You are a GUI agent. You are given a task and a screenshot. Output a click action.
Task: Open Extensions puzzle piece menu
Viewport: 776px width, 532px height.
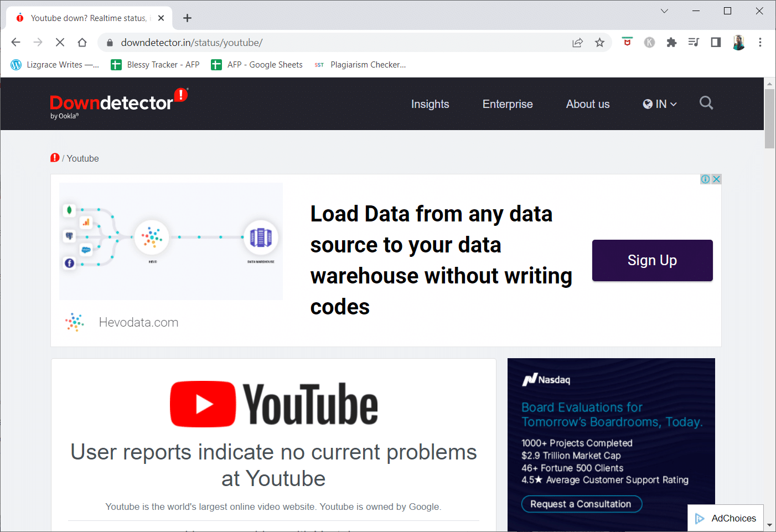pos(671,42)
